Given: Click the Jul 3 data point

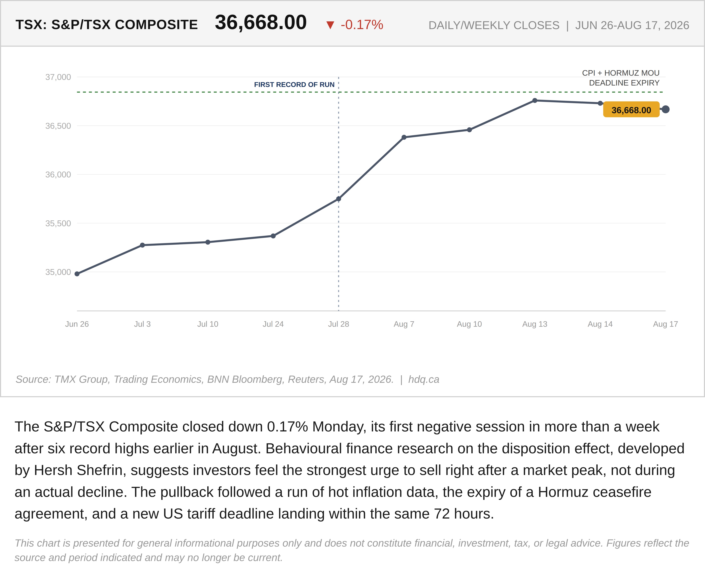Looking at the screenshot, I should [142, 245].
